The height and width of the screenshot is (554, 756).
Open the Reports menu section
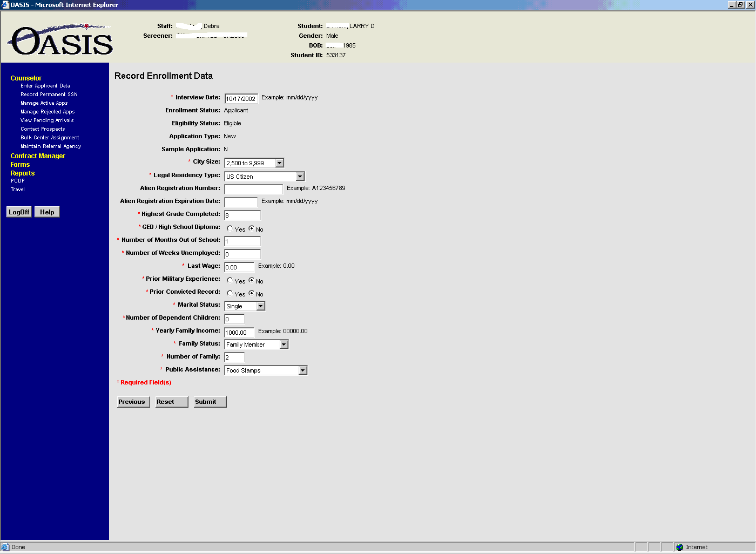[x=22, y=173]
